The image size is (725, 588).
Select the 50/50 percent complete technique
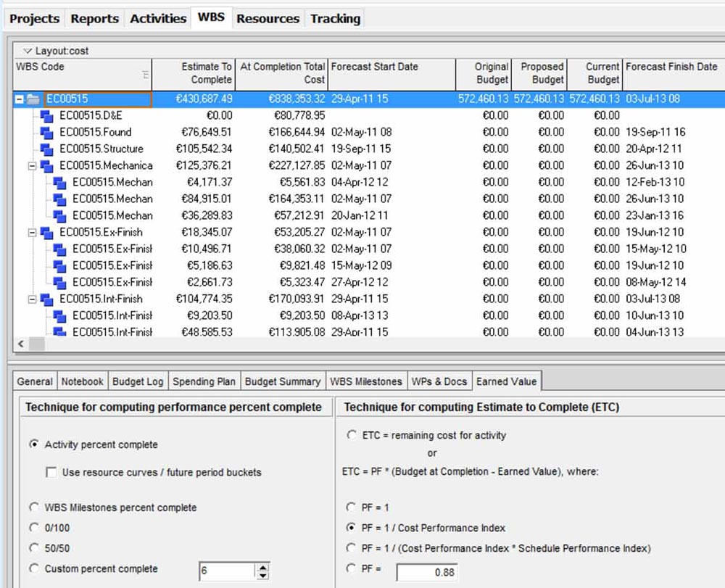point(34,549)
